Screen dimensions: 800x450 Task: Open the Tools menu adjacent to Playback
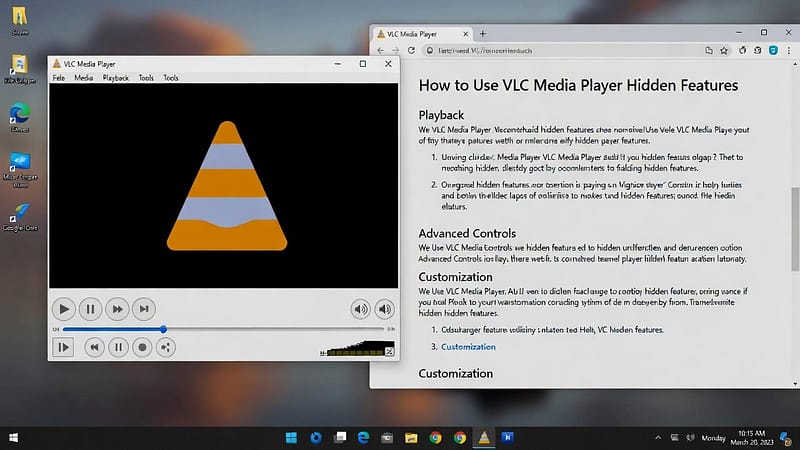pos(146,78)
